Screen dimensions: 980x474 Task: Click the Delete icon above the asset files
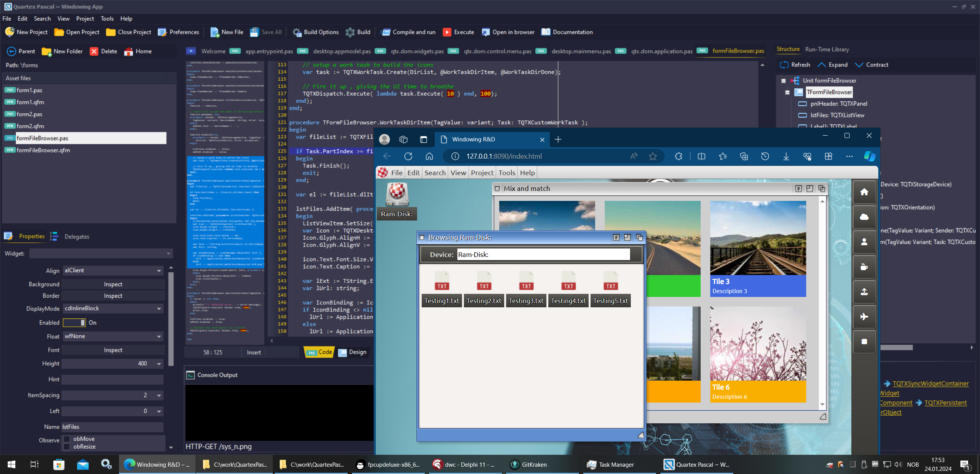94,51
